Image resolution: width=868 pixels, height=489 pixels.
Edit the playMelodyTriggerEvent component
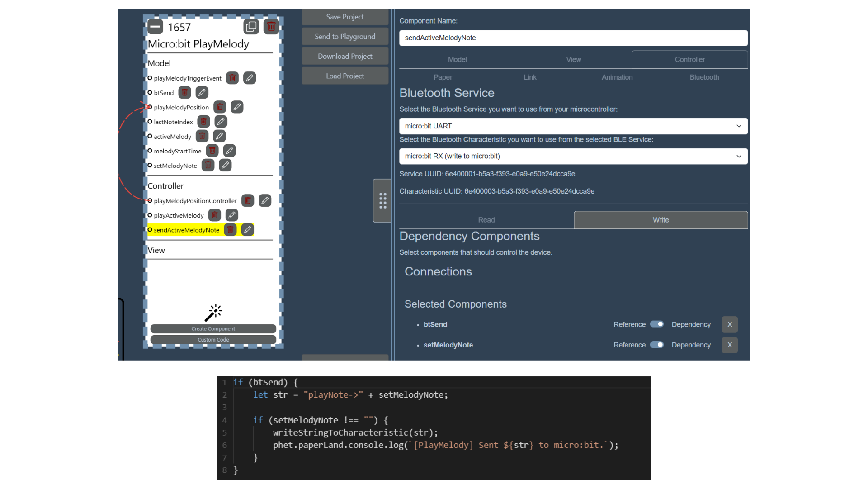[x=250, y=78]
